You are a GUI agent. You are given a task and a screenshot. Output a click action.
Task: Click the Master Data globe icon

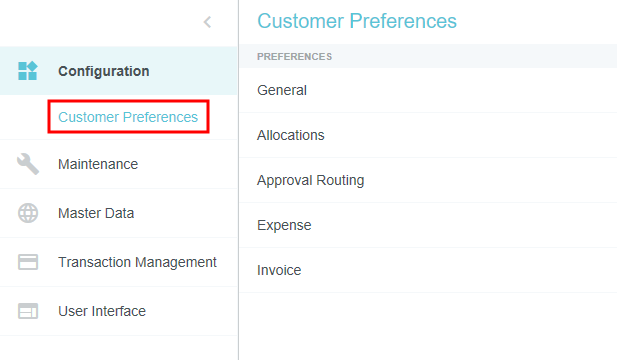(x=28, y=213)
